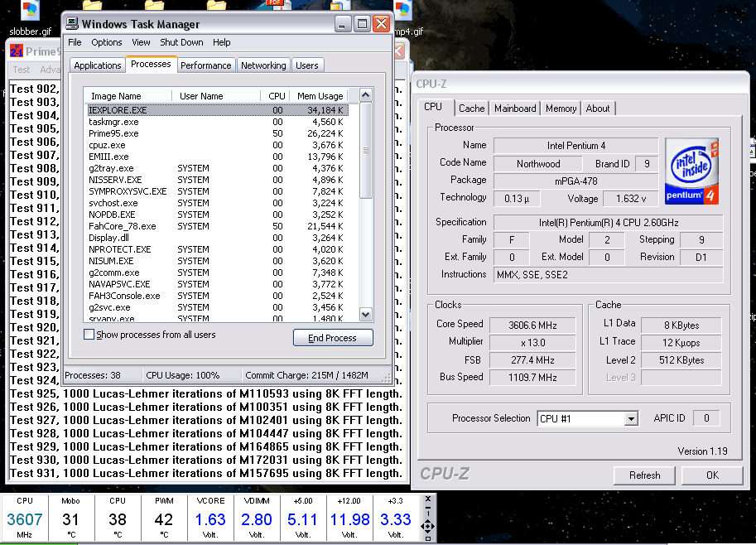Click the process list scrollbar thumb
The height and width of the screenshot is (545, 756).
[x=365, y=151]
